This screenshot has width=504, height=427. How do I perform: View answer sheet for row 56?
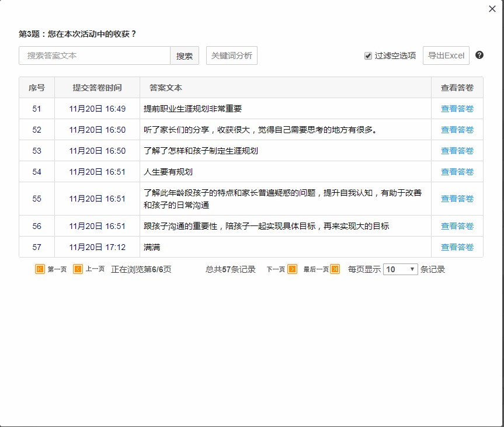tap(457, 226)
